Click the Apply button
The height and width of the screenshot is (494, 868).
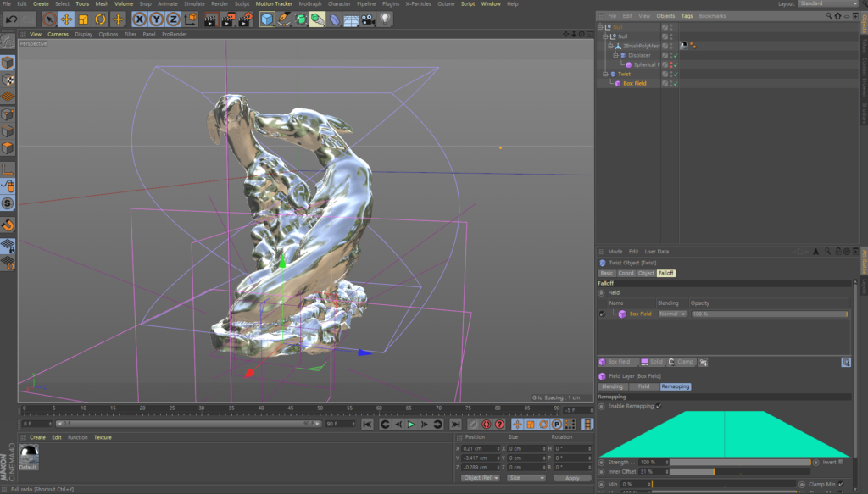click(572, 478)
